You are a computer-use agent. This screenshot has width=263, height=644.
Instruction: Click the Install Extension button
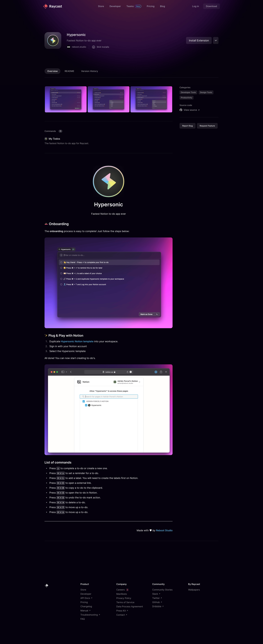pyautogui.click(x=199, y=40)
